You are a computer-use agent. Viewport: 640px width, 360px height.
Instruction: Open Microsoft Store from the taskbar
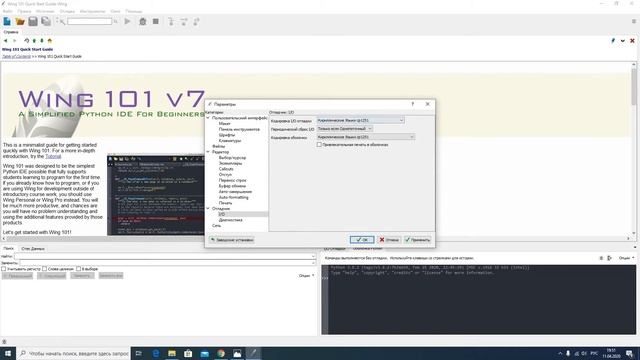[x=188, y=353]
